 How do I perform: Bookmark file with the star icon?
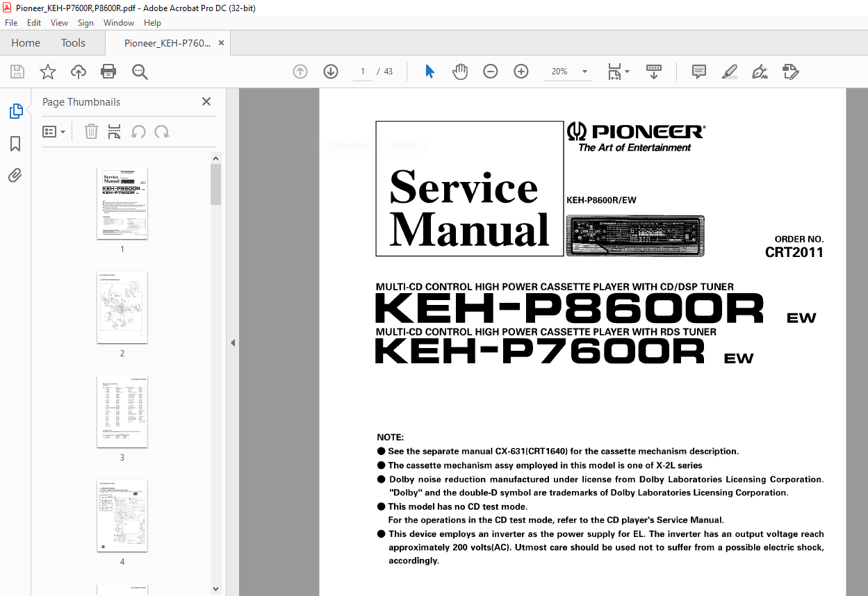click(x=48, y=72)
